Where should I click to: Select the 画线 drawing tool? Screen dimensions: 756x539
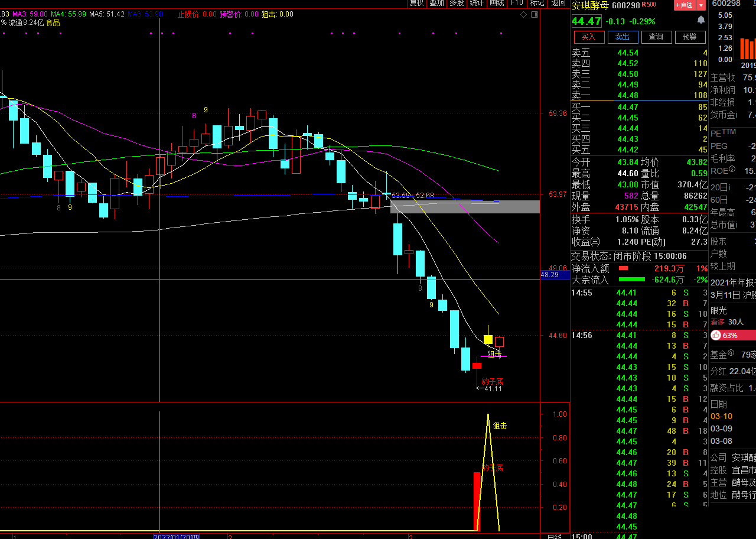[497, 4]
